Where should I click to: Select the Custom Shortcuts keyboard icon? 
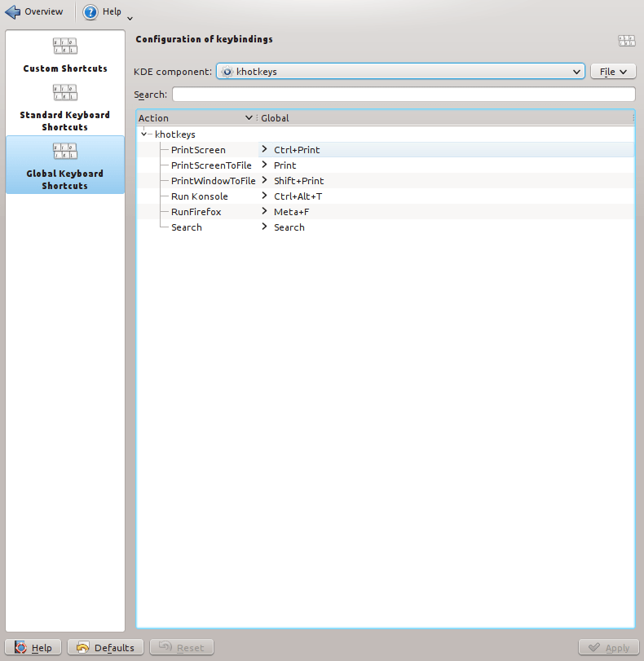pyautogui.click(x=65, y=46)
